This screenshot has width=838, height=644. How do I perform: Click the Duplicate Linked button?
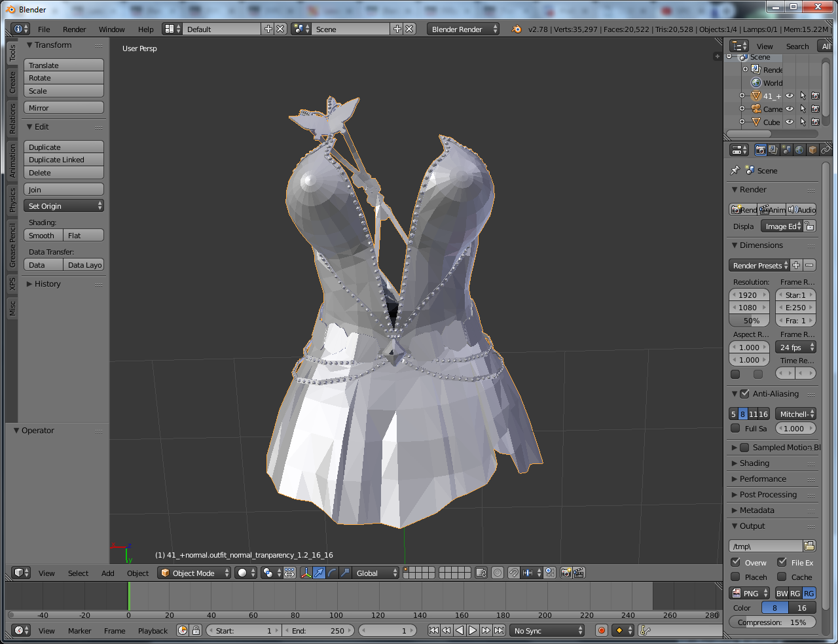click(x=64, y=160)
